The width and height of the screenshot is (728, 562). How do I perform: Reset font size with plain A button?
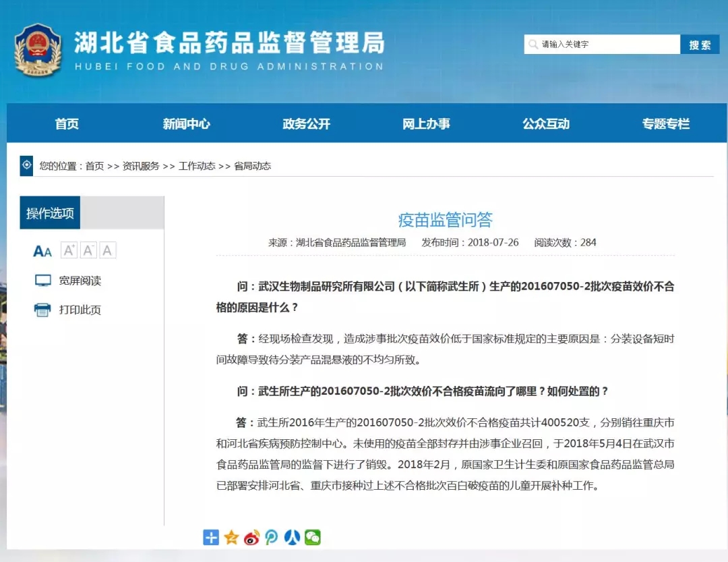(x=107, y=250)
